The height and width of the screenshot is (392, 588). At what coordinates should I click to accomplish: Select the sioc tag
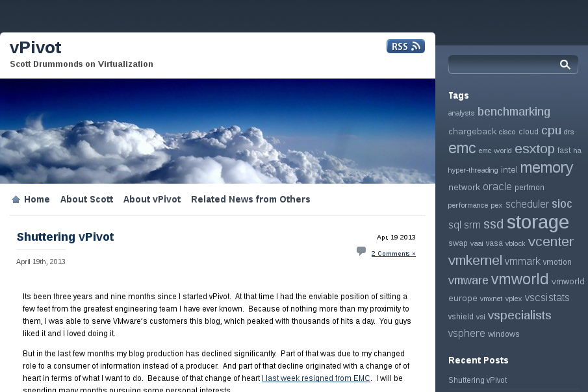[562, 204]
